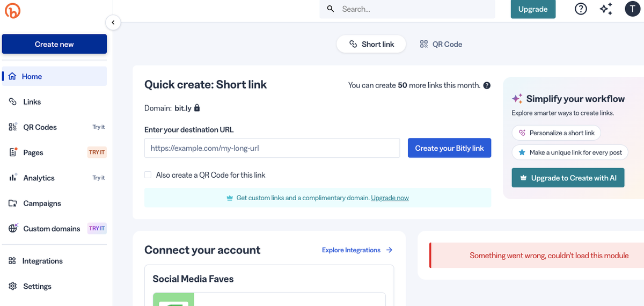Click the Explore Integrations link

tap(351, 250)
